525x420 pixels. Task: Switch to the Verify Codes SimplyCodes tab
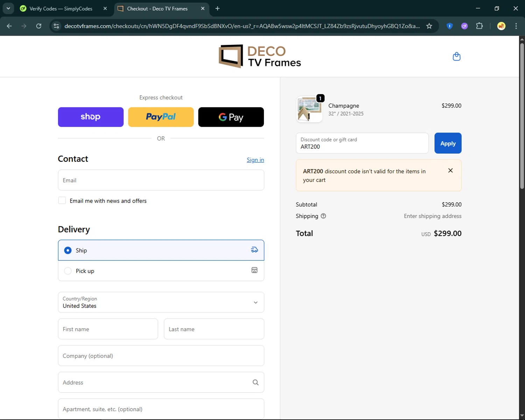[x=61, y=9]
